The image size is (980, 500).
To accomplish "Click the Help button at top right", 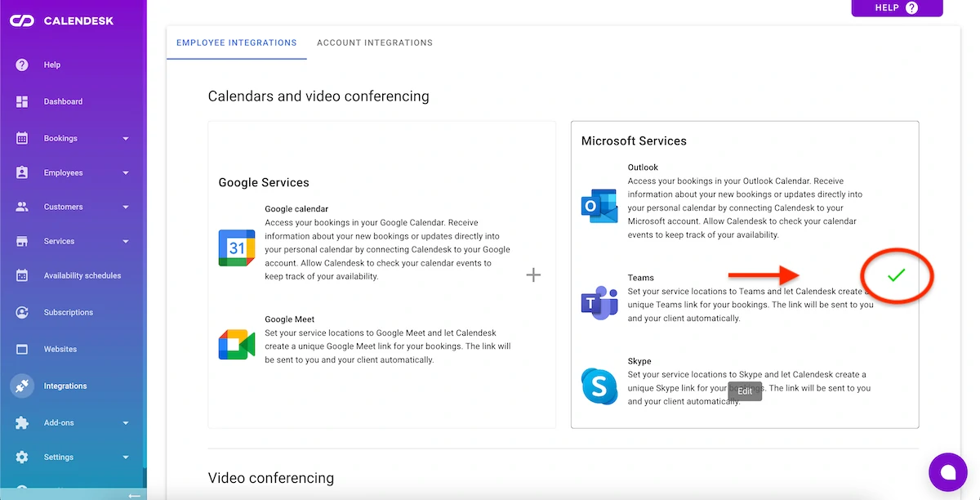I will pyautogui.click(x=897, y=8).
